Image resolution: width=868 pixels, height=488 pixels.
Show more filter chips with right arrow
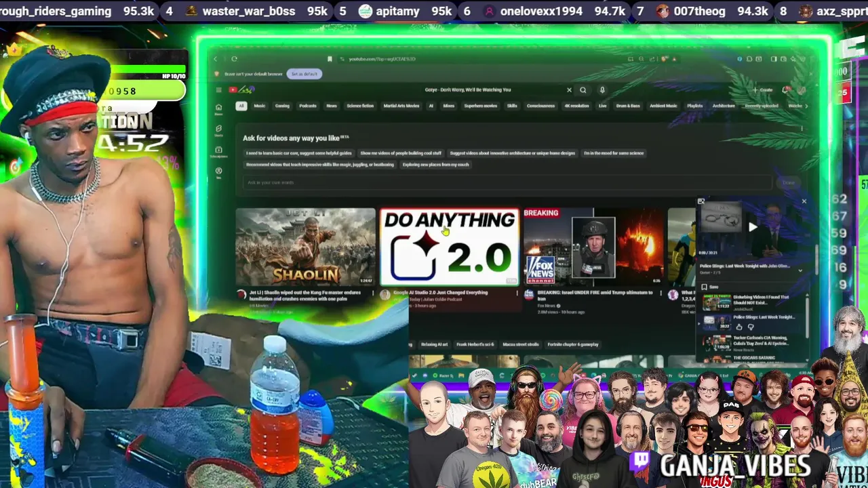pyautogui.click(x=806, y=106)
